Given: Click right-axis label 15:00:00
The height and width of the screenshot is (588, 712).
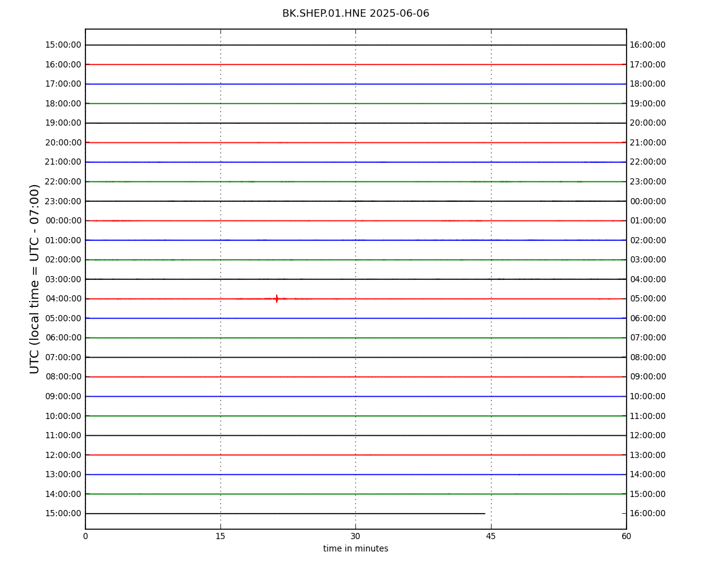Looking at the screenshot, I should point(648,494).
